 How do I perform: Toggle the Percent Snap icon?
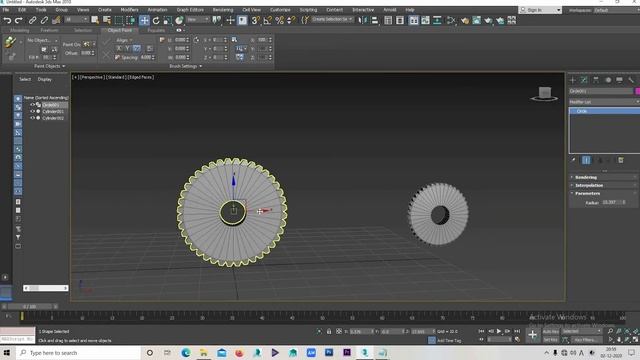click(280, 20)
